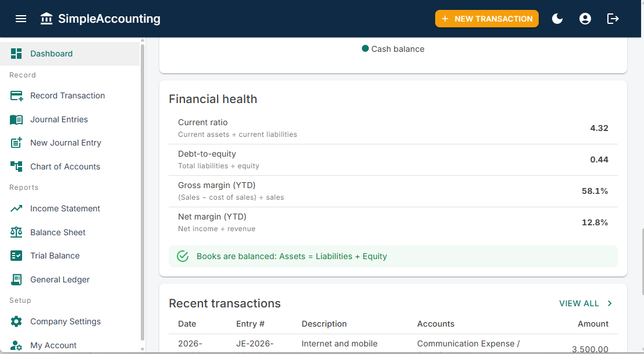The image size is (644, 354).
Task: Click the green balanced-books checkmark icon
Action: coord(183,256)
